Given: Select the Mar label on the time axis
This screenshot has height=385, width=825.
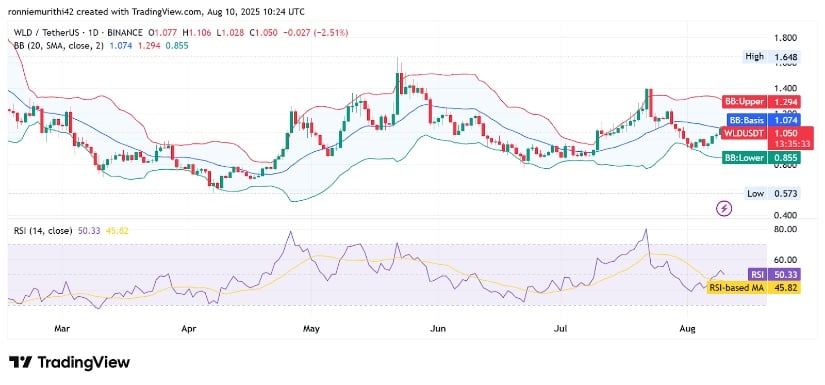Looking at the screenshot, I should tap(62, 329).
